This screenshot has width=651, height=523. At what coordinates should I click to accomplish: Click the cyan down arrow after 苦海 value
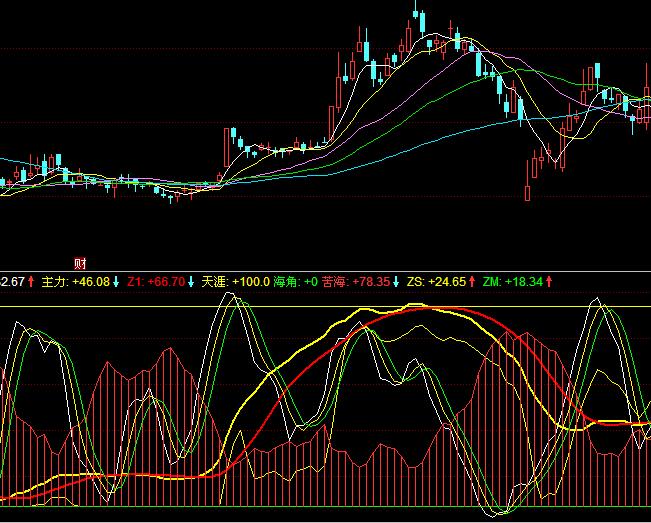pos(395,283)
